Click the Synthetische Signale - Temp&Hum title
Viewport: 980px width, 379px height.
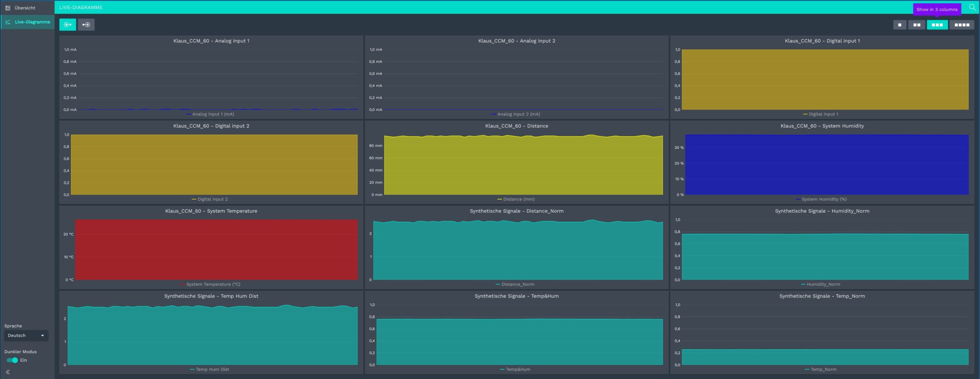click(x=517, y=296)
